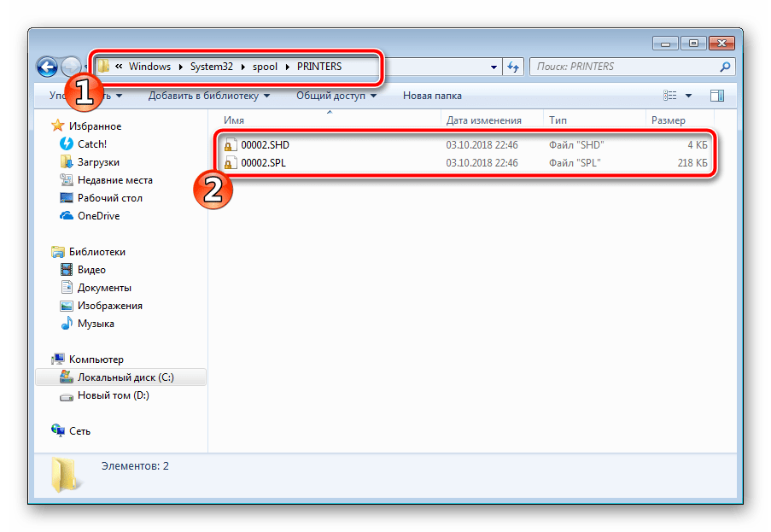Open OneDrive from the navigation pane
The image size is (771, 532).
tap(98, 216)
